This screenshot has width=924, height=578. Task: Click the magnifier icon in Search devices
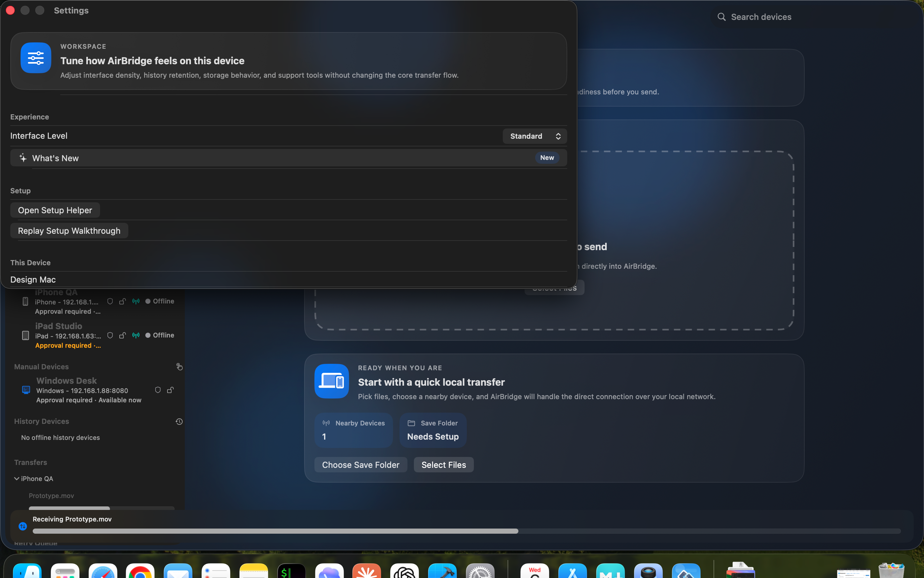coord(721,17)
